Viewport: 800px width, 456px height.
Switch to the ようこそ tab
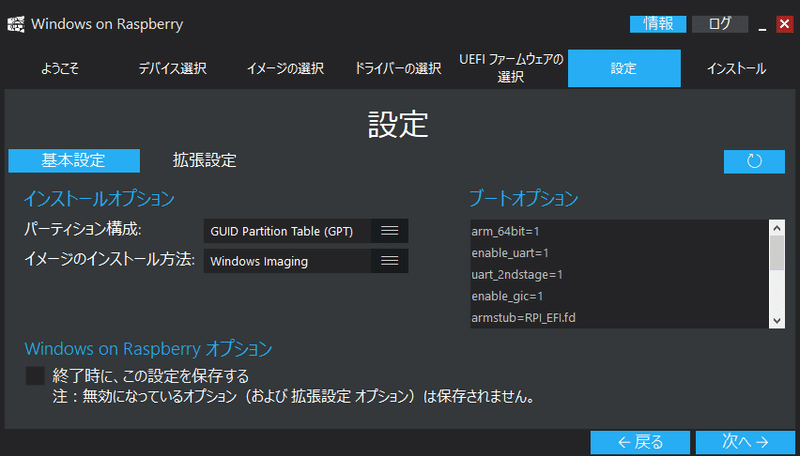[60, 68]
